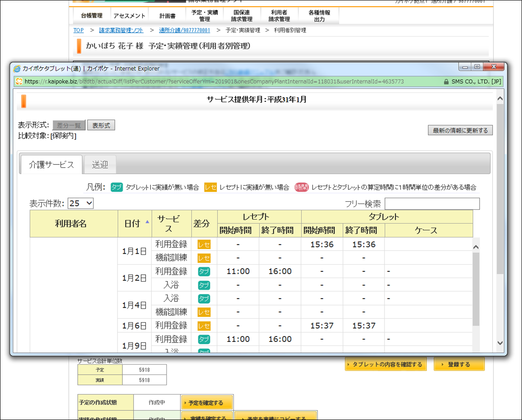
Task: Click レセ badge on 1月6日 利用登録 row
Action: tap(204, 326)
